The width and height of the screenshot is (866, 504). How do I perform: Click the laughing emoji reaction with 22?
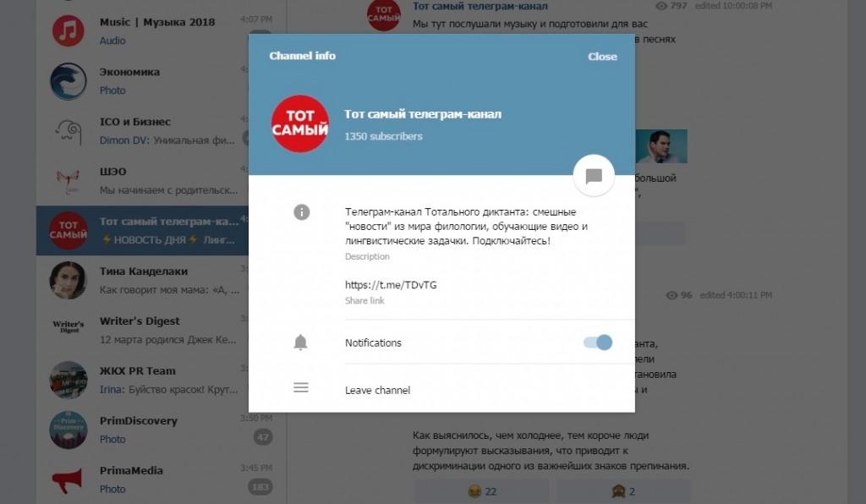(x=482, y=491)
